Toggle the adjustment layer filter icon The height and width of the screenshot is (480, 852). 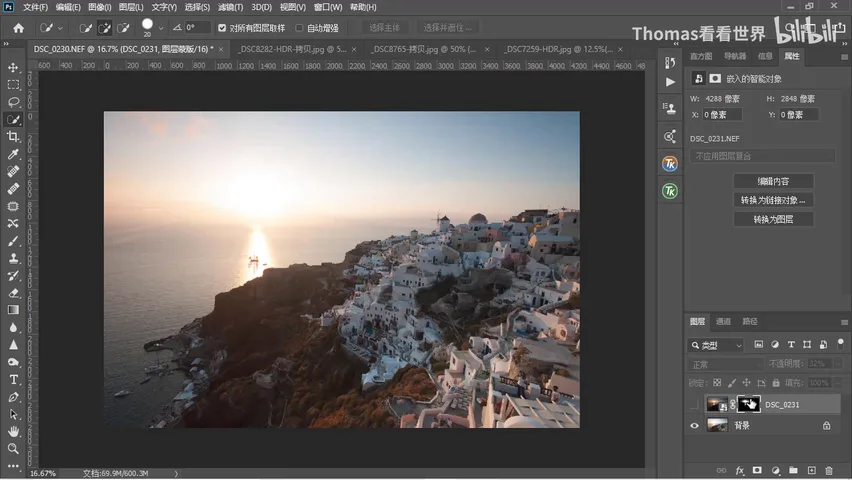[x=775, y=345]
